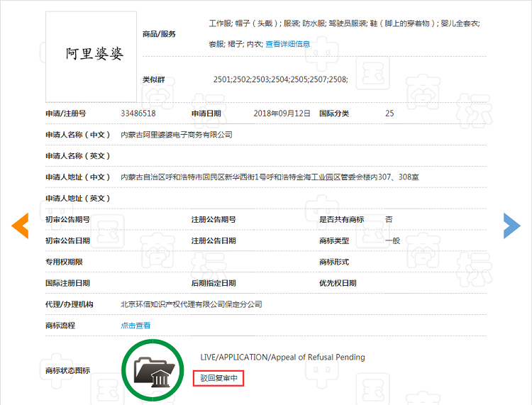This screenshot has width=532, height=405.
Task: Click the 商标流程 row label
Action: [x=60, y=326]
